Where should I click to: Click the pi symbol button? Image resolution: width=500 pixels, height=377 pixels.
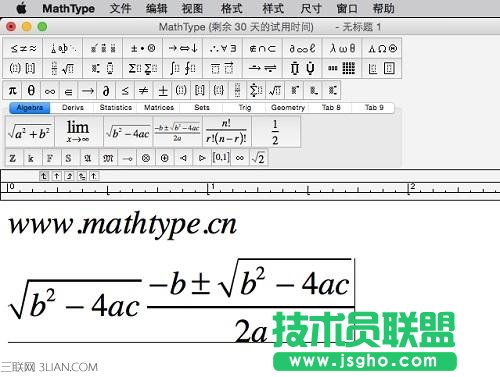13,90
